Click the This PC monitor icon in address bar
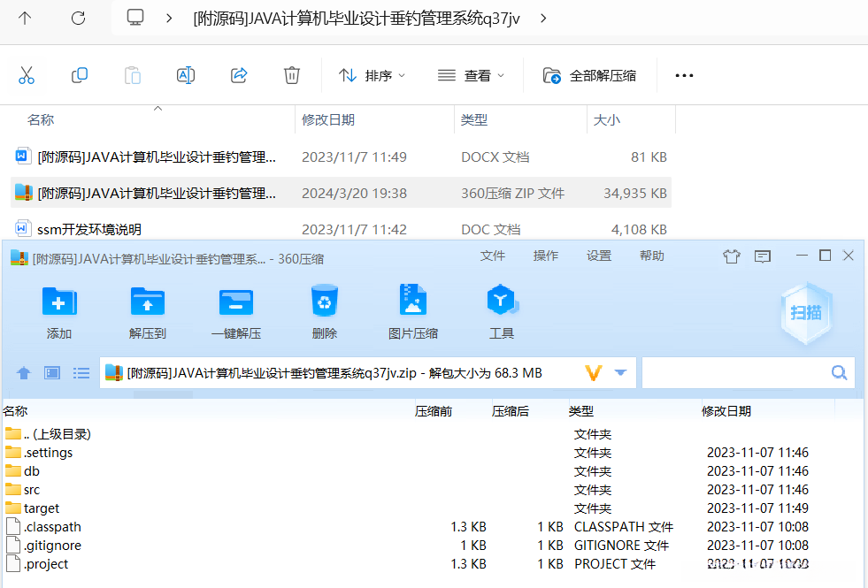868x588 pixels. (135, 18)
